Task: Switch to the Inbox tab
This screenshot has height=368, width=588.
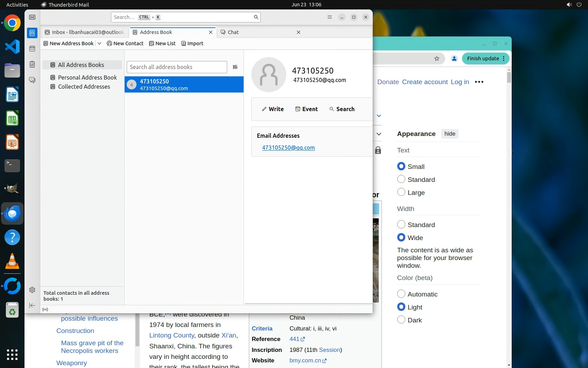Action: [x=84, y=32]
